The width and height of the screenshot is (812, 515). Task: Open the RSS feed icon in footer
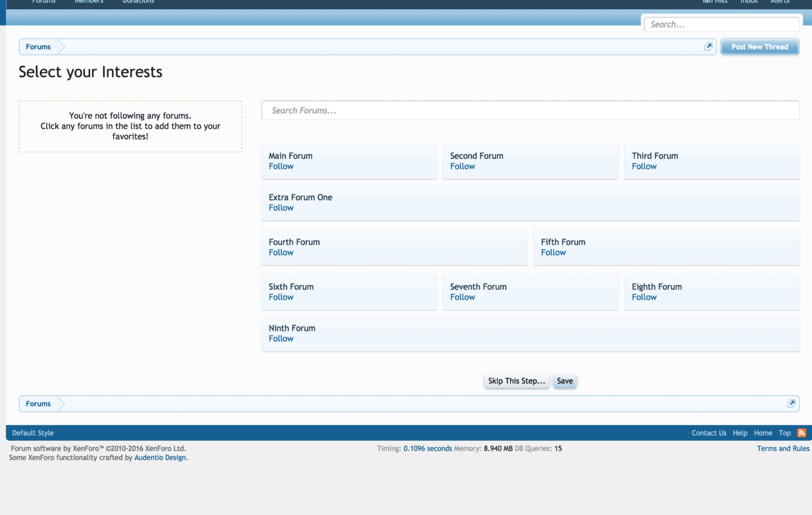point(802,433)
